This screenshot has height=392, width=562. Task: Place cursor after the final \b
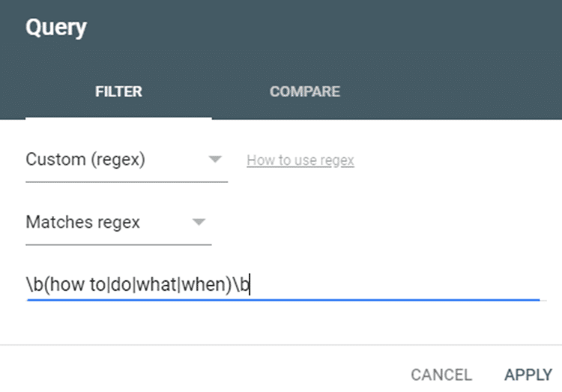click(250, 285)
